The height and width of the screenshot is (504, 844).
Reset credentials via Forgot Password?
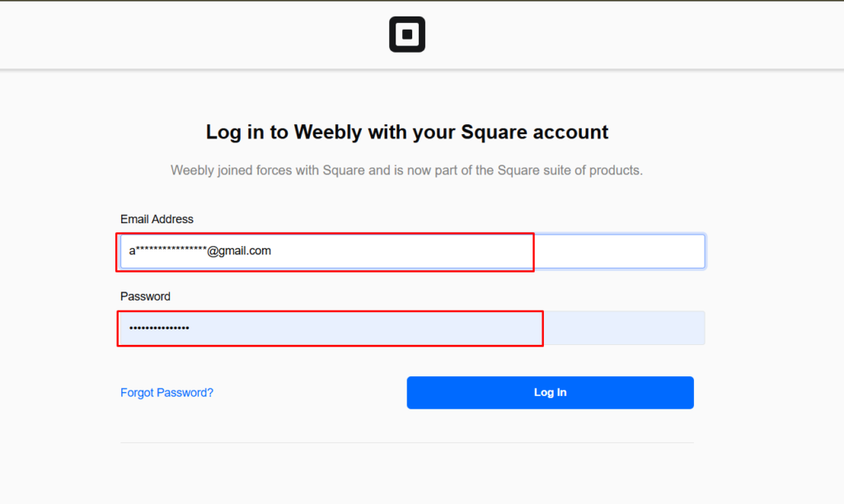[166, 393]
